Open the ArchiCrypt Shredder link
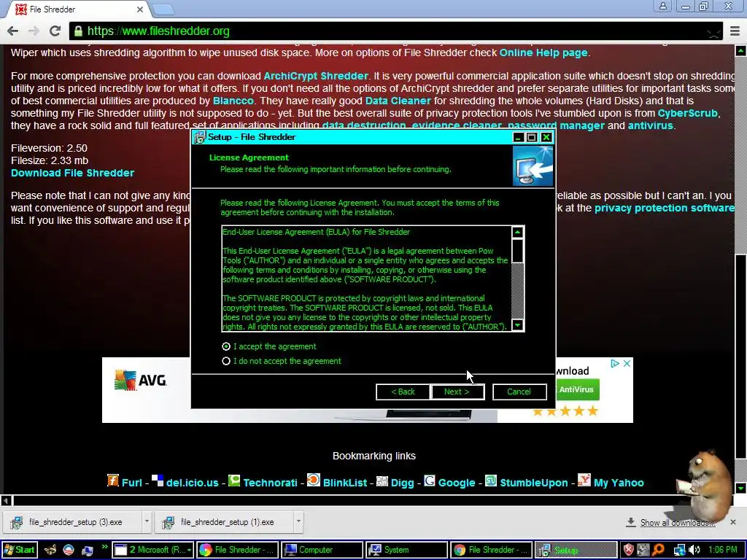Viewport: 747px width, 560px height. (316, 76)
